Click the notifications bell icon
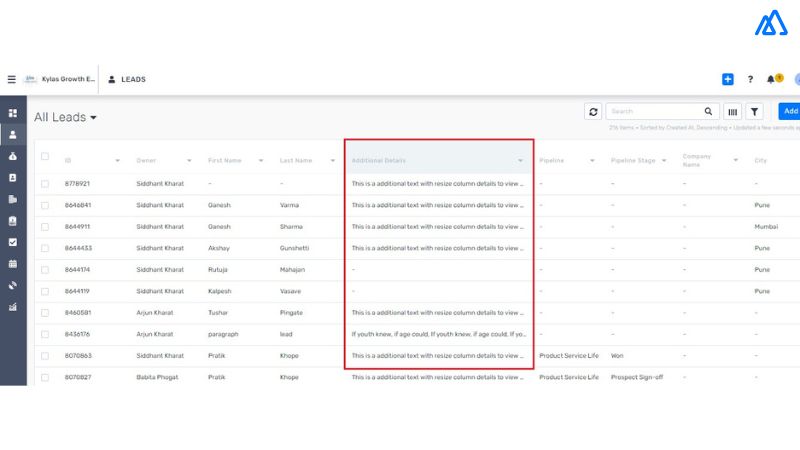 tap(771, 79)
